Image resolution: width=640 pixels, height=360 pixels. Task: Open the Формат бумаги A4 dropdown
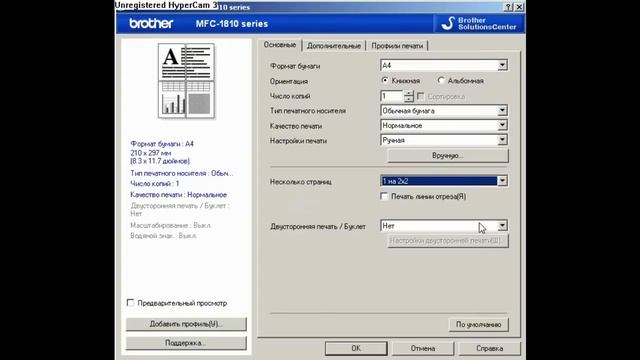[x=444, y=65]
